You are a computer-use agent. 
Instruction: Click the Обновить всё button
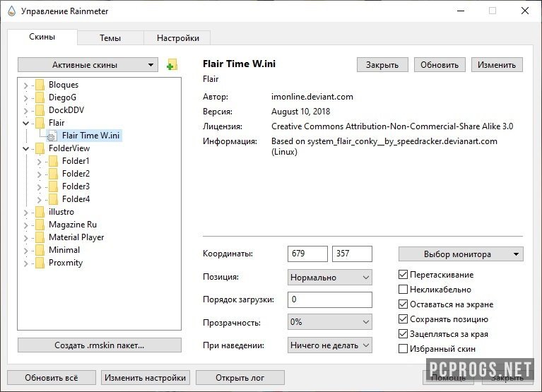[x=52, y=377]
